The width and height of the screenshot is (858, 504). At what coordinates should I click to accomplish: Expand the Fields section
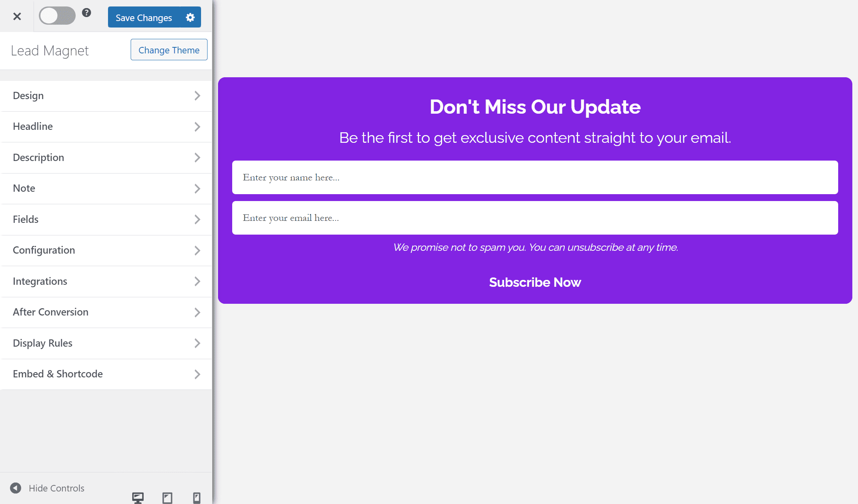point(105,219)
